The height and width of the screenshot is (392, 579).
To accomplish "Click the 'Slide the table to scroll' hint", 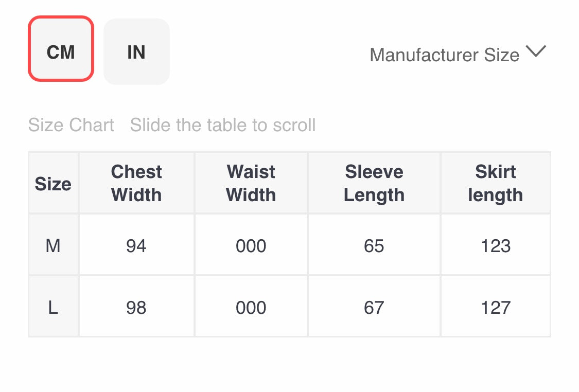I will click(223, 125).
